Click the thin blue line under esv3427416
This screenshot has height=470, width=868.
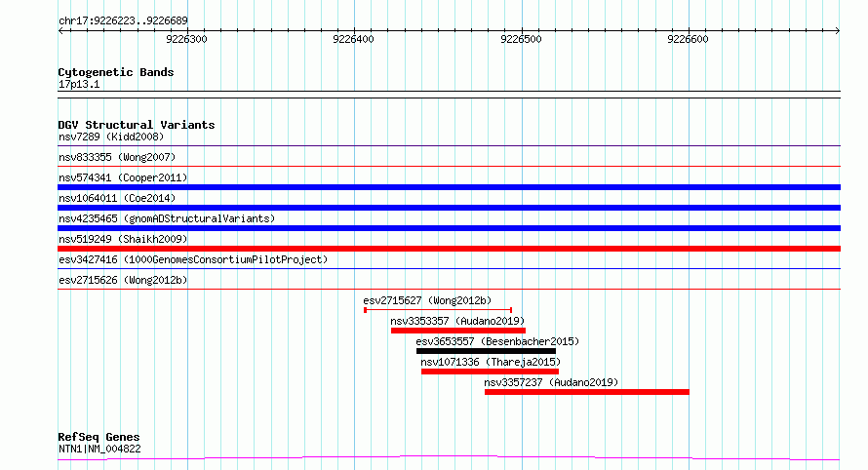point(449,268)
